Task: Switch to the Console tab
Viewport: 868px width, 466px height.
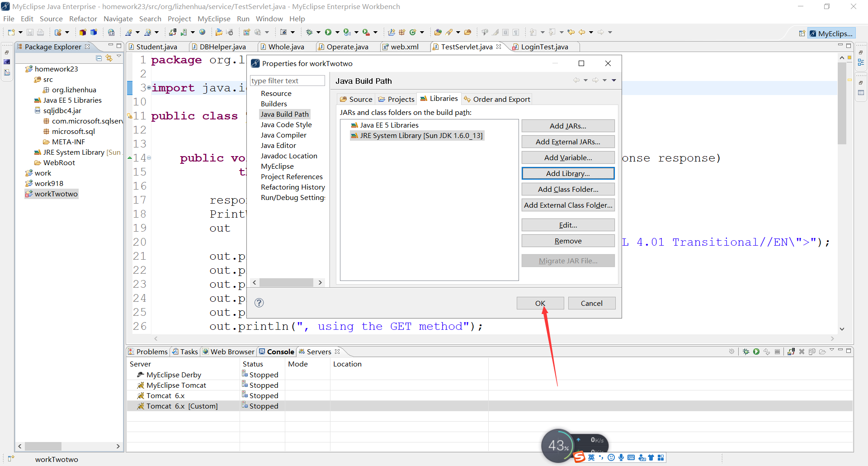Action: 276,352
